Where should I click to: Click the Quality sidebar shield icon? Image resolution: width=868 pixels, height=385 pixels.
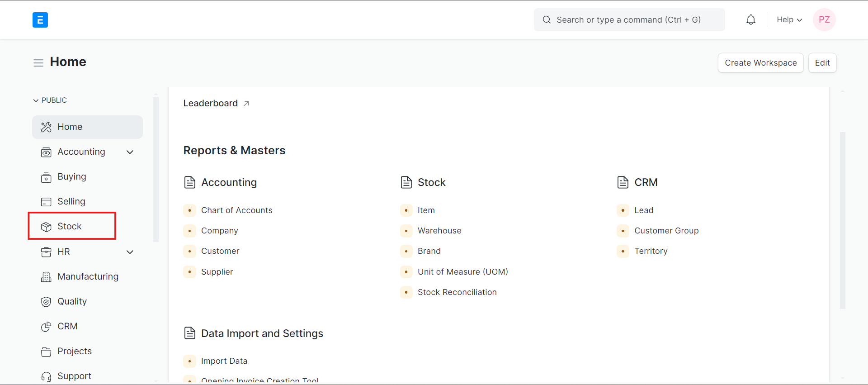point(46,302)
